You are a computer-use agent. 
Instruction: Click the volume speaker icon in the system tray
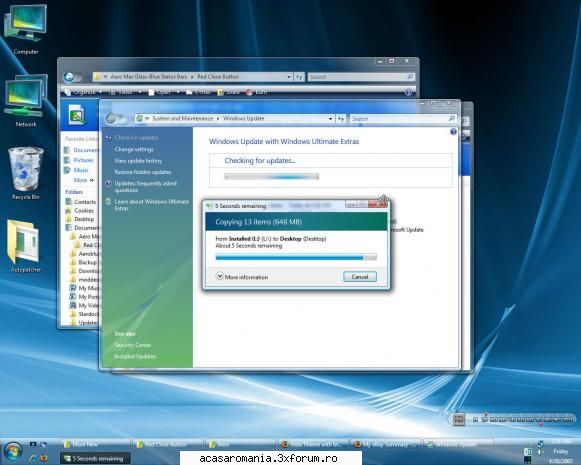coord(540,452)
